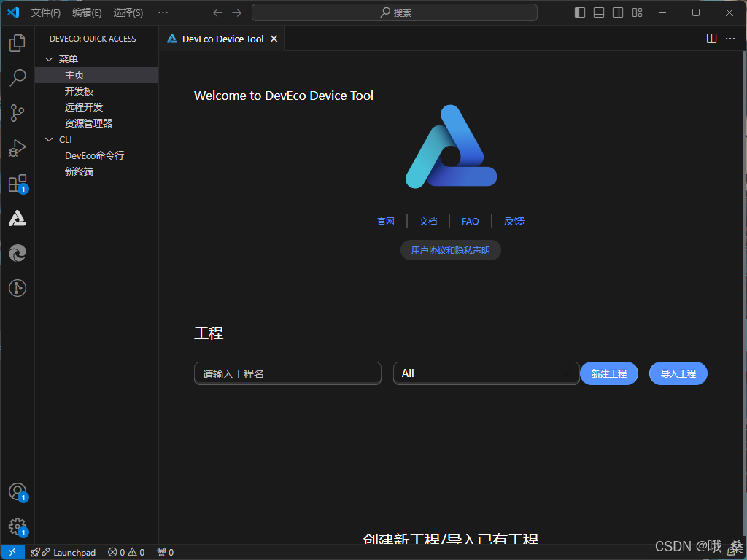Go forward with the right arrow
The image size is (747, 560).
[x=237, y=13]
